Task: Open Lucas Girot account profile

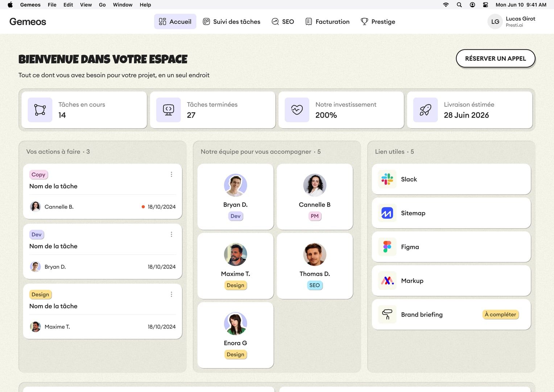Action: tap(512, 22)
